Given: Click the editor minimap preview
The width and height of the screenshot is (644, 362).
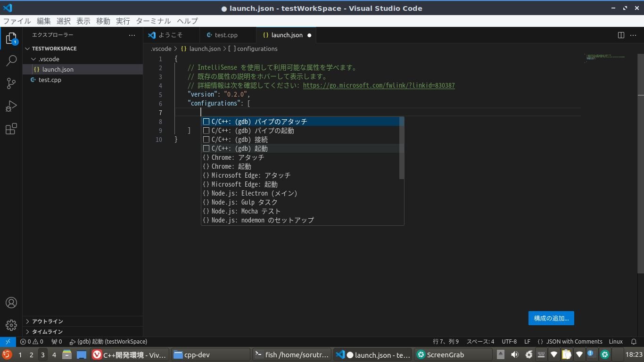Looking at the screenshot, I should 605,58.
